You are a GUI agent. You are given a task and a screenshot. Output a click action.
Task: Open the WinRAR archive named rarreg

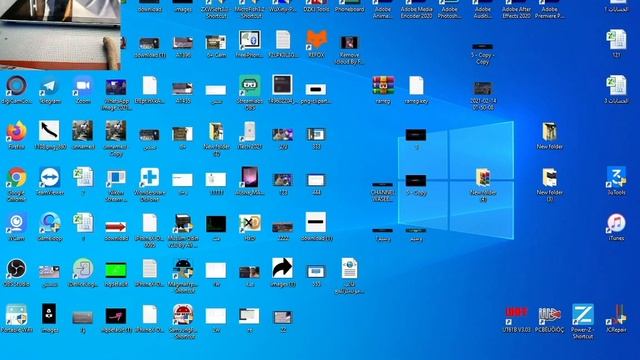(x=383, y=86)
